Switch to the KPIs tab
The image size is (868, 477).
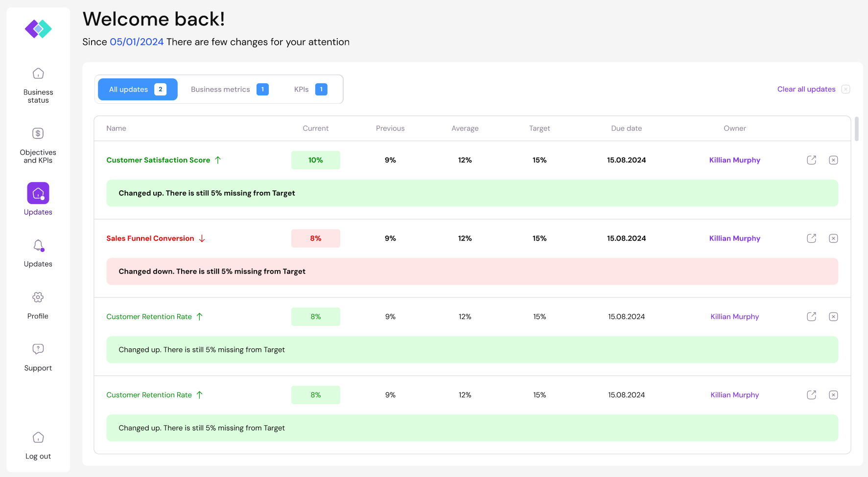[x=310, y=90]
